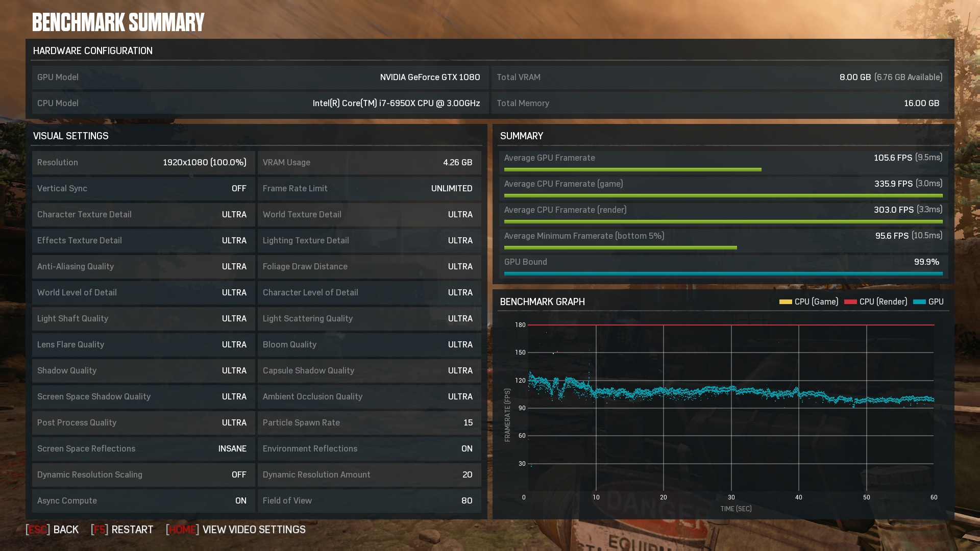Click the ESC Back button
This screenshot has height=551, width=980.
[53, 530]
